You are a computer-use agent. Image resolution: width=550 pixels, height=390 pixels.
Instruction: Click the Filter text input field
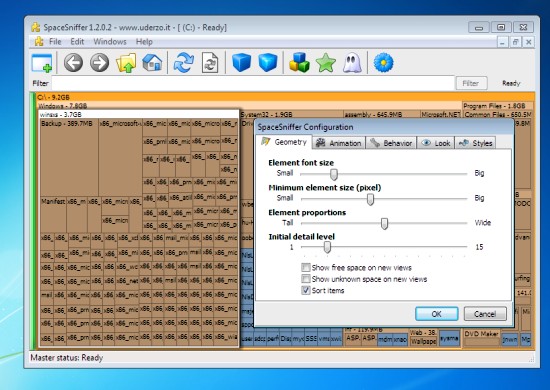[x=253, y=83]
